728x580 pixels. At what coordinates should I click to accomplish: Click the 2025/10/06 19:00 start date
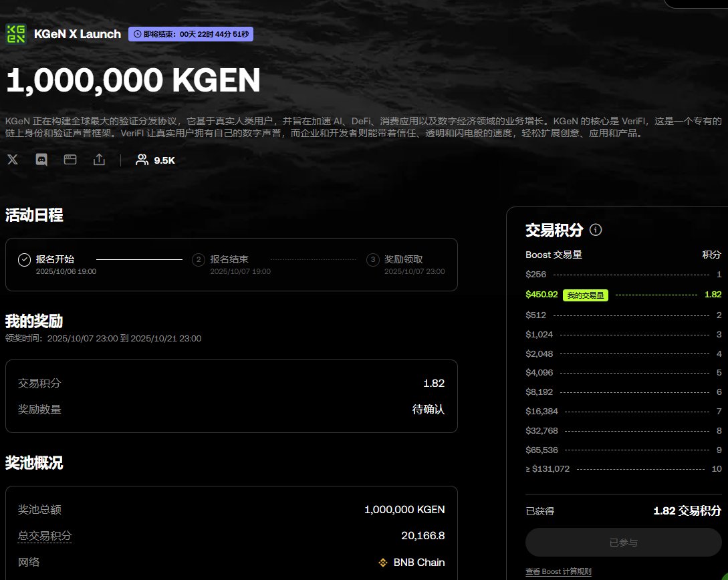[66, 271]
